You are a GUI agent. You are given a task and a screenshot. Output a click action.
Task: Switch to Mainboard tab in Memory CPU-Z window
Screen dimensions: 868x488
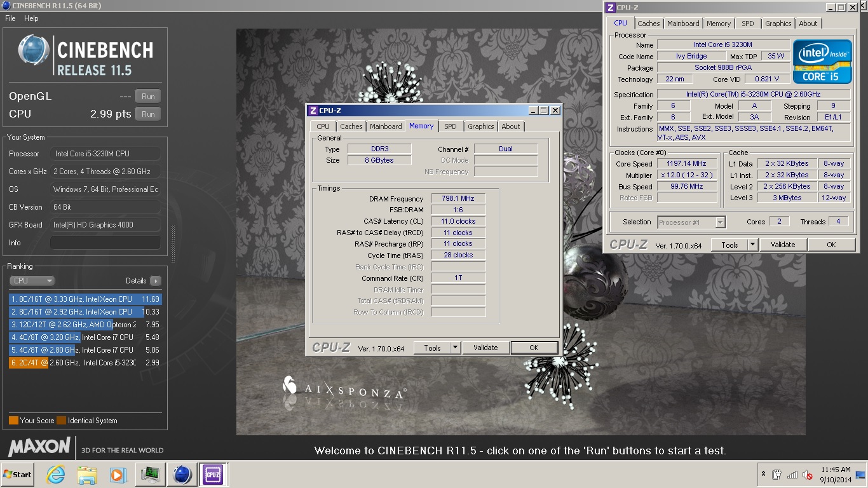pos(386,126)
